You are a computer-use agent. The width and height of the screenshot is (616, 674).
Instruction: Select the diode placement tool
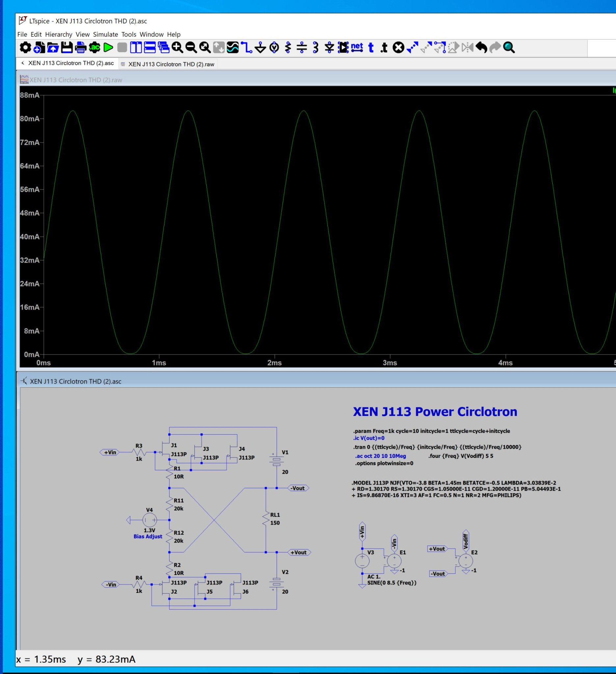[x=329, y=48]
